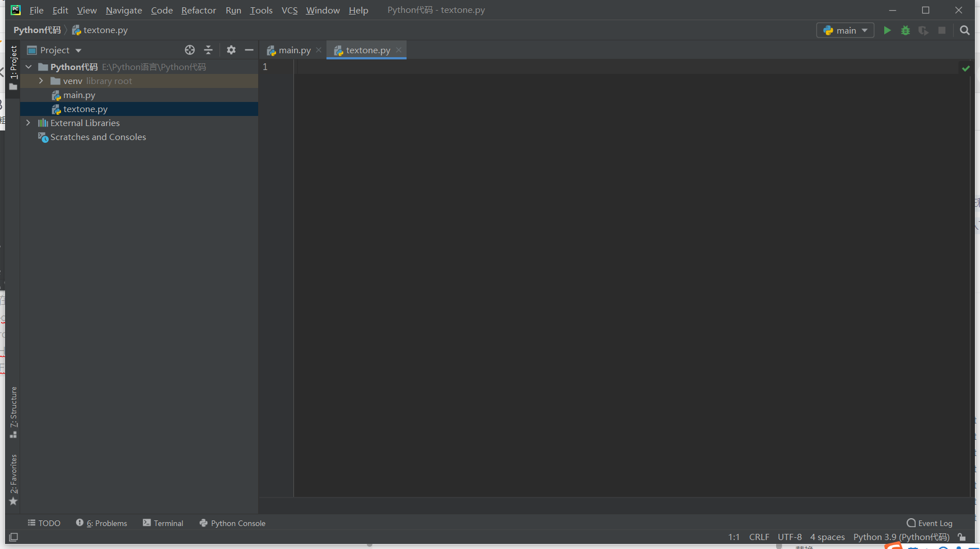Toggle the 7: Structure side tab
Image resolution: width=980 pixels, height=549 pixels.
pos(13,412)
